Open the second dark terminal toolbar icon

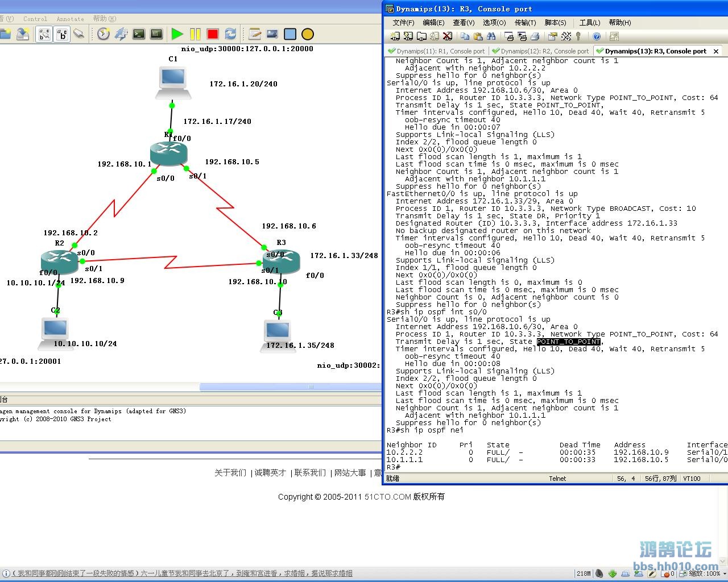156,35
